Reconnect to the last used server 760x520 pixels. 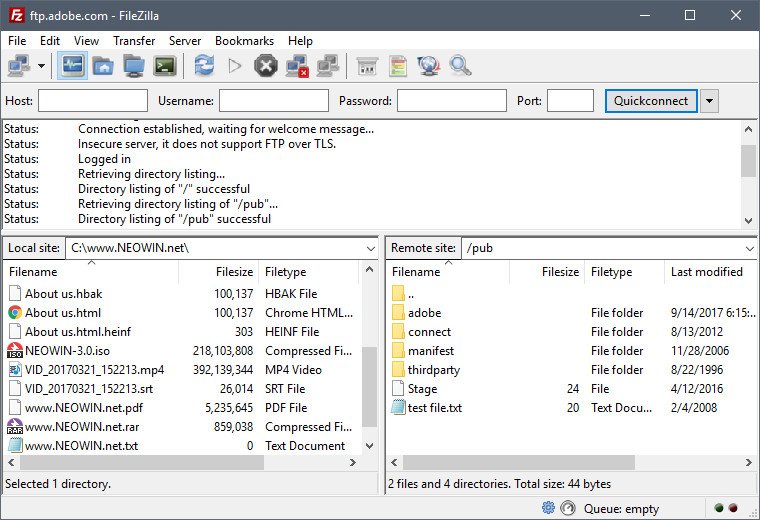[x=327, y=66]
